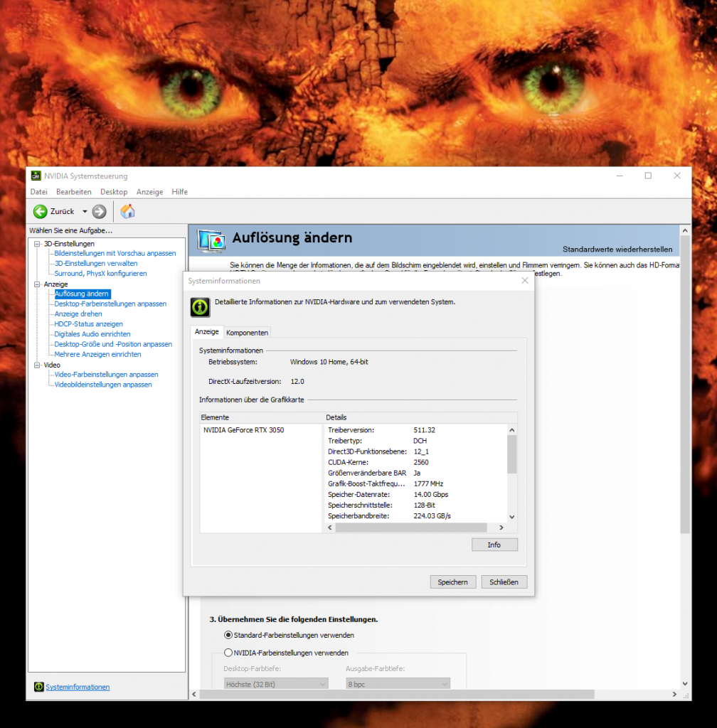Select Standard-Farbeinstellungen verwenden radio button
Viewport: 717px width, 728px height.
pos(228,635)
